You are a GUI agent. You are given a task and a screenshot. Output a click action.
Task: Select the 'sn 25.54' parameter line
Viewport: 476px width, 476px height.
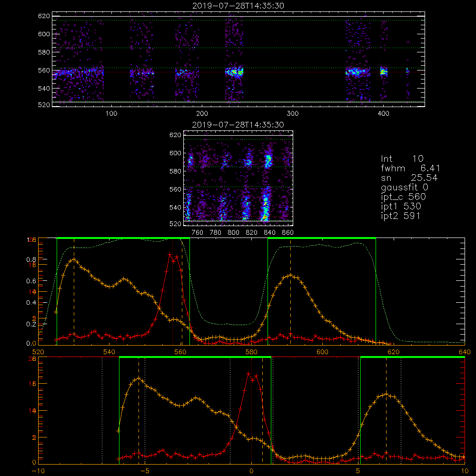point(409,178)
